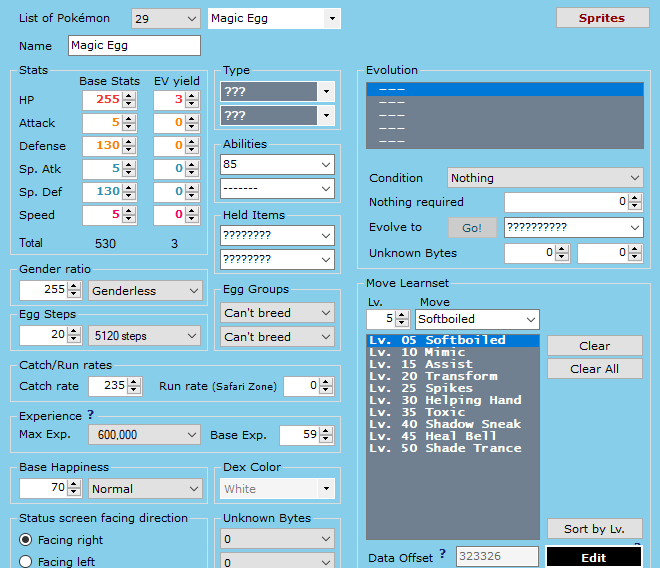Image resolution: width=660 pixels, height=568 pixels.
Task: Adjust the Safari Zone Run rate stepper
Action: [326, 386]
